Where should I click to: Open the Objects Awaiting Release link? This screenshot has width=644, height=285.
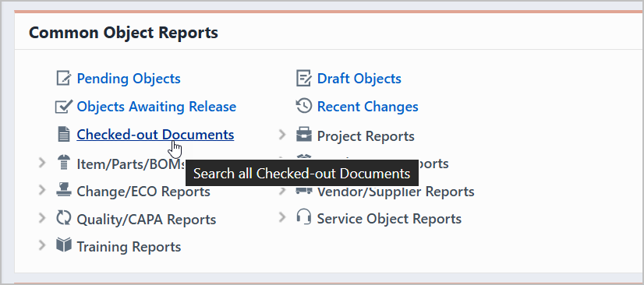tap(157, 107)
